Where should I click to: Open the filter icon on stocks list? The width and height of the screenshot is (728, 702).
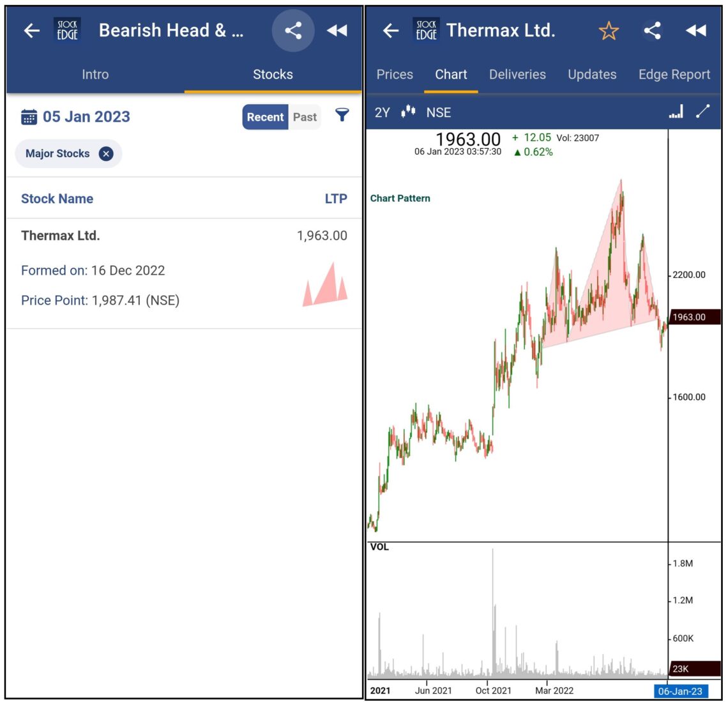tap(343, 116)
